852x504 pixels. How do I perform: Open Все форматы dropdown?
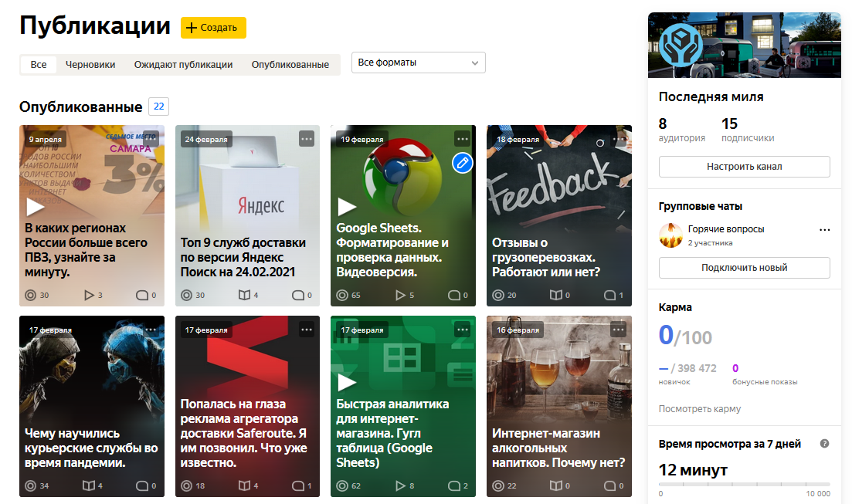click(x=419, y=63)
